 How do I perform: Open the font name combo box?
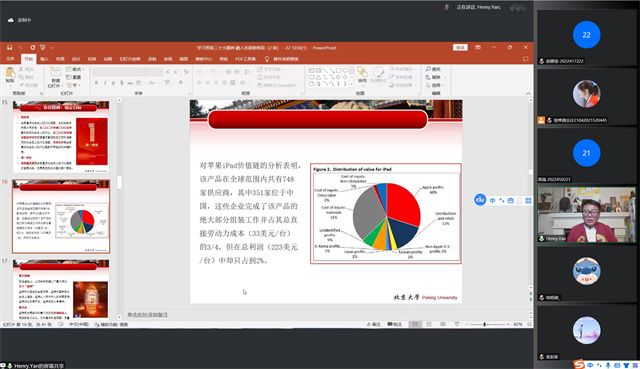pyautogui.click(x=119, y=72)
